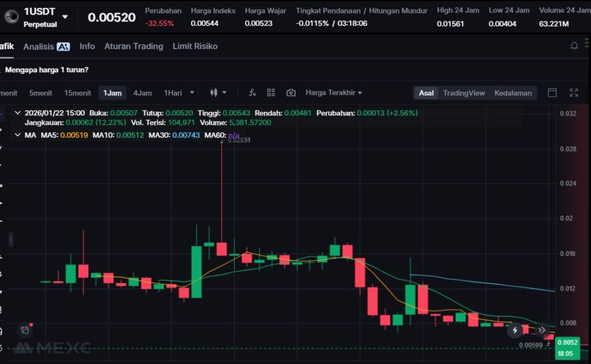This screenshot has width=591, height=364.
Task: Open the Harga Terakhir price type dropdown
Action: pyautogui.click(x=334, y=93)
